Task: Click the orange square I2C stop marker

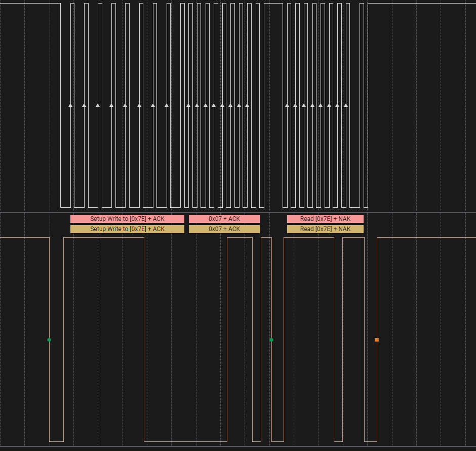Action: (x=377, y=340)
